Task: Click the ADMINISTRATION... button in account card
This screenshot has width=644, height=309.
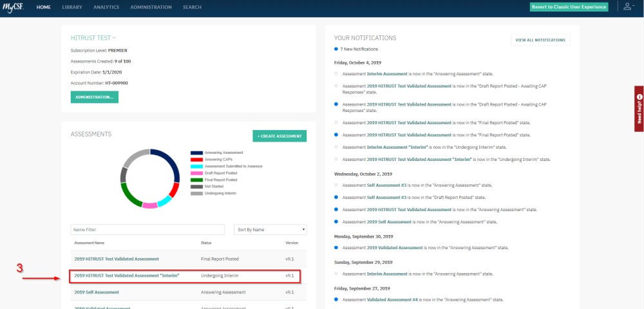Action: [x=95, y=97]
